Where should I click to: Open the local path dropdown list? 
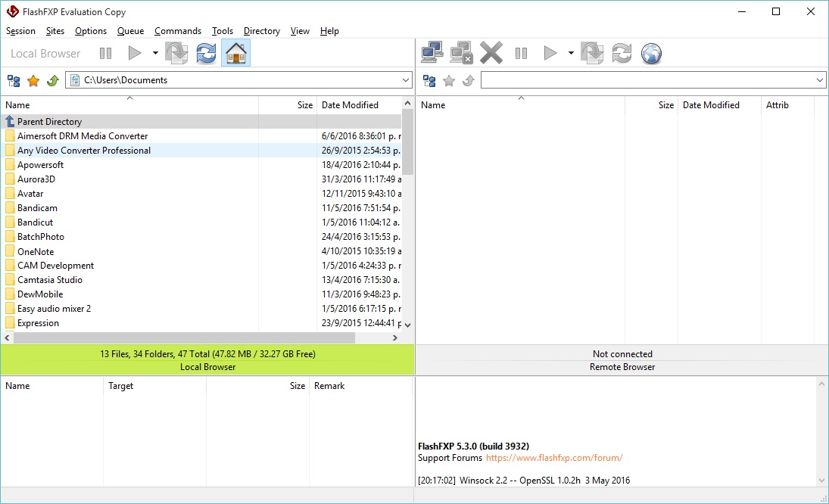pos(407,79)
